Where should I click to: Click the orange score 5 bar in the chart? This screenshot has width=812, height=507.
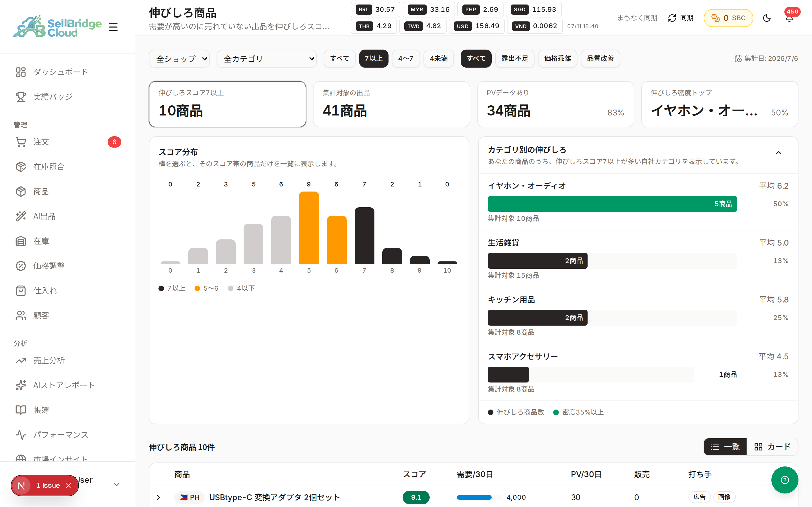pos(309,228)
